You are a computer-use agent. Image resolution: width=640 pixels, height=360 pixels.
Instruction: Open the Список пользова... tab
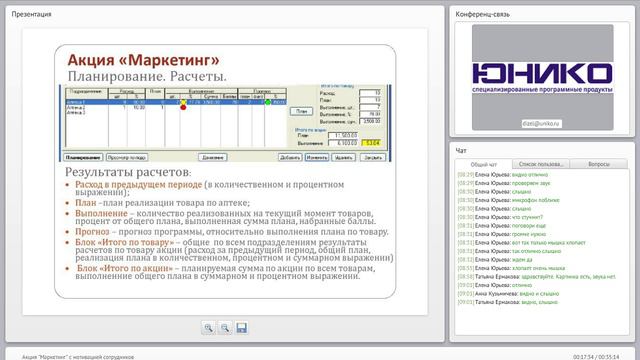click(541, 164)
